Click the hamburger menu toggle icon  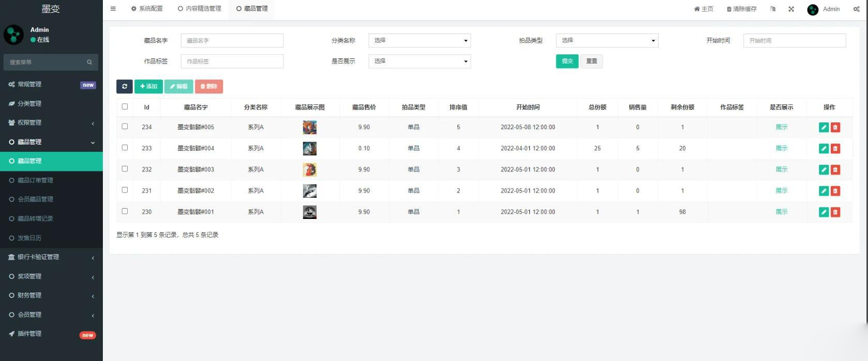113,9
